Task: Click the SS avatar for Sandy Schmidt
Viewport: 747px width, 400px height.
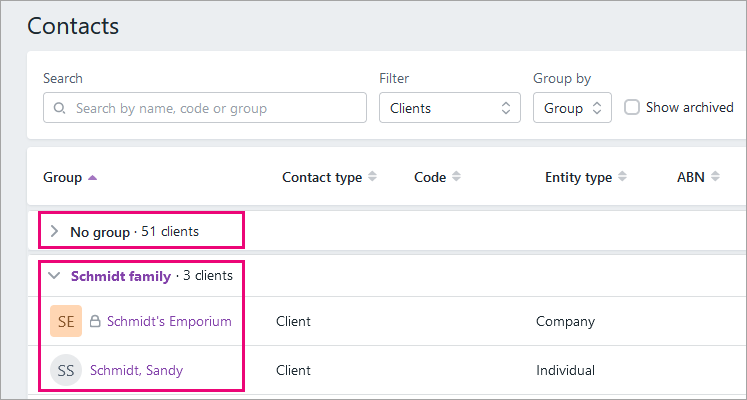Action: click(x=66, y=370)
